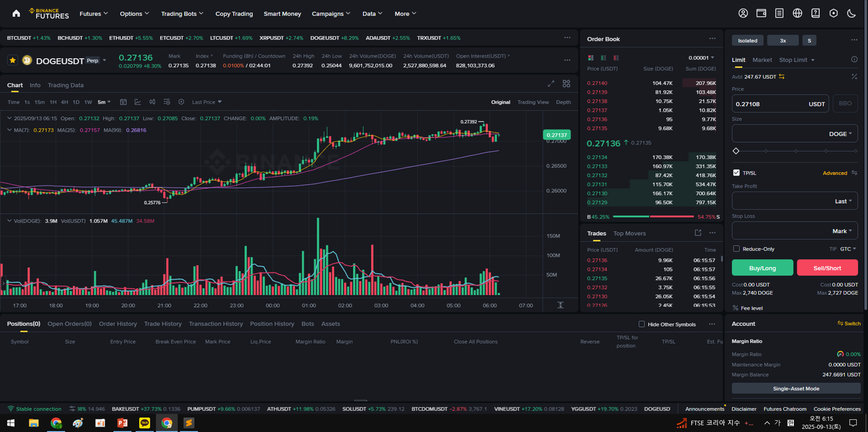868x432 pixels.
Task: Select Trading View chart mode
Action: [533, 102]
